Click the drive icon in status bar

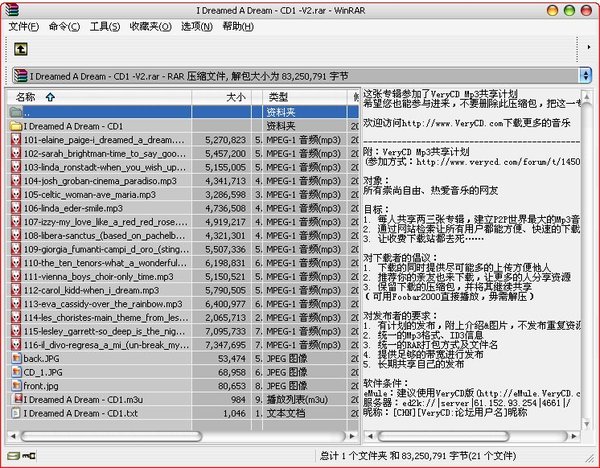point(14,456)
